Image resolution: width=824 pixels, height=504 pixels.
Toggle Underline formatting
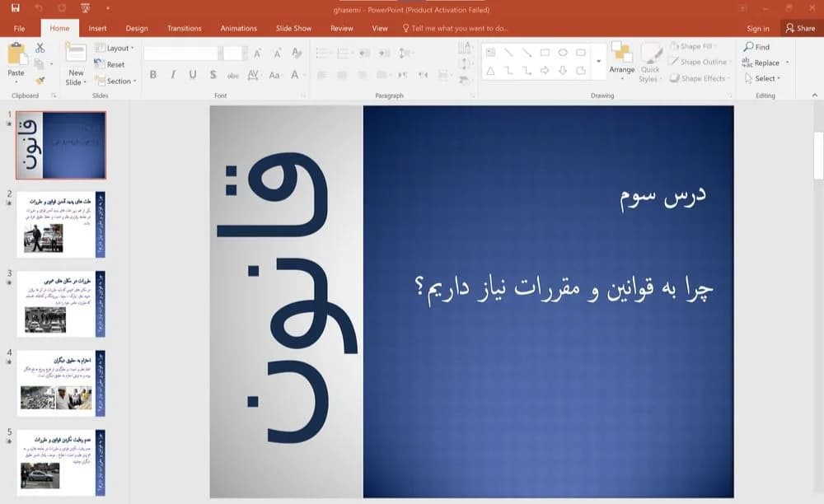[193, 75]
